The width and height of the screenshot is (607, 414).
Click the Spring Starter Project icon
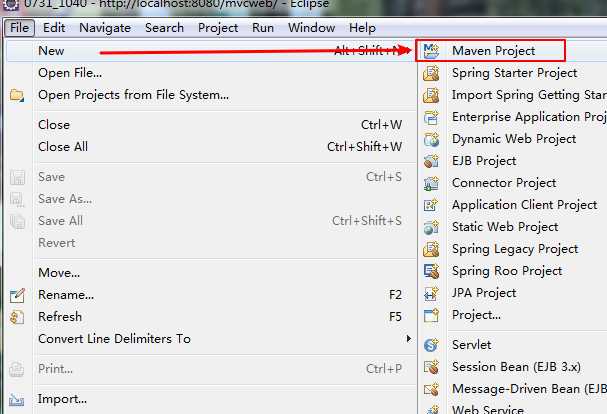click(x=431, y=73)
